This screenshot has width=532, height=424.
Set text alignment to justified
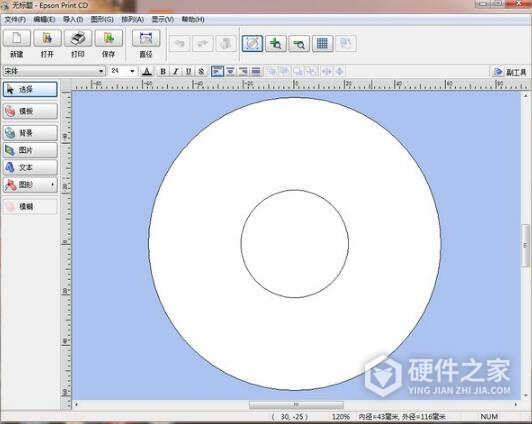pos(256,71)
